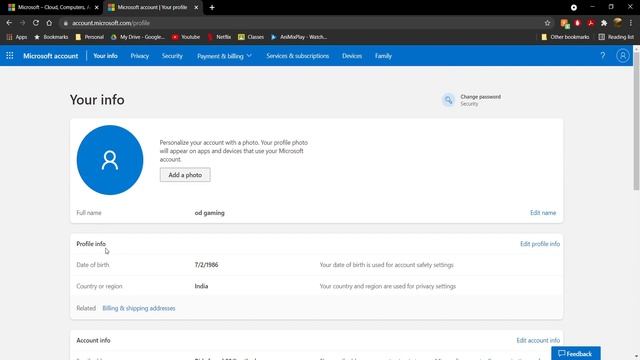Open the My Drive Google bookmark
The width and height of the screenshot is (640, 360).
coord(138,37)
